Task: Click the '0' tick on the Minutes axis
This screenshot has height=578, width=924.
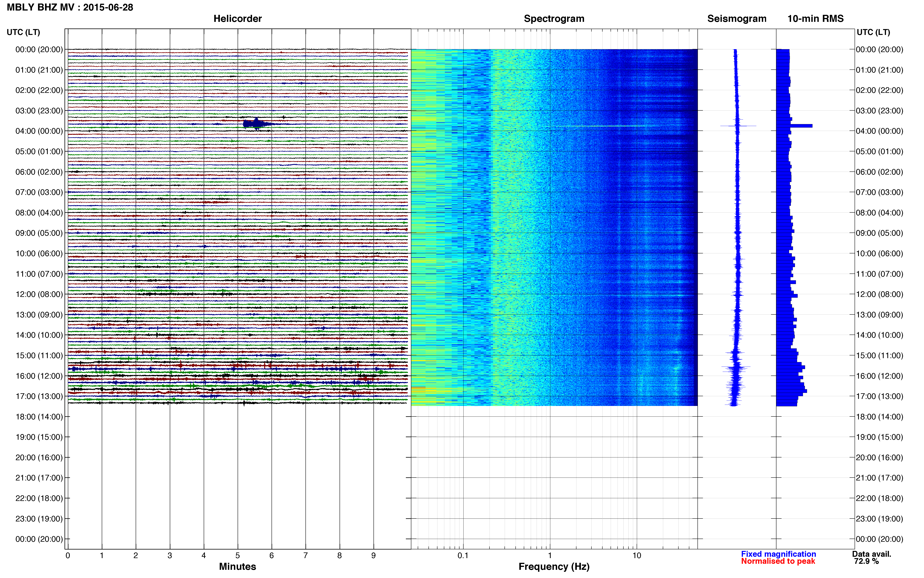Action: point(68,555)
